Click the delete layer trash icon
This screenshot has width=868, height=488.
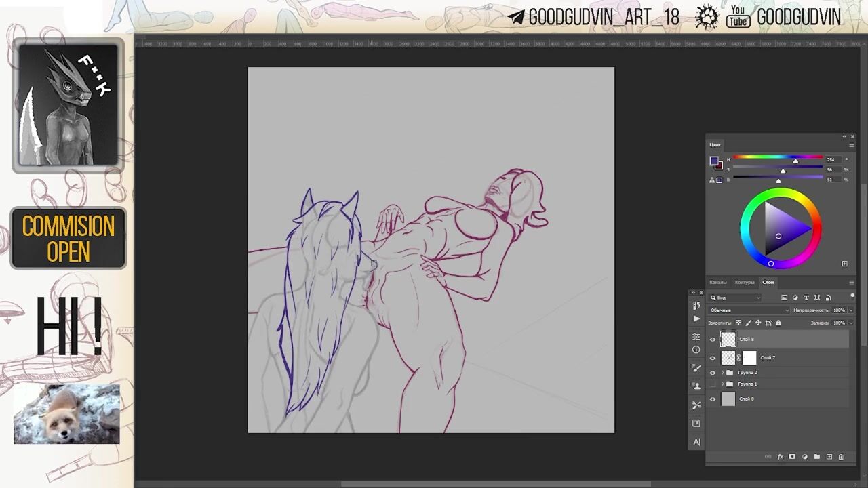point(841,457)
